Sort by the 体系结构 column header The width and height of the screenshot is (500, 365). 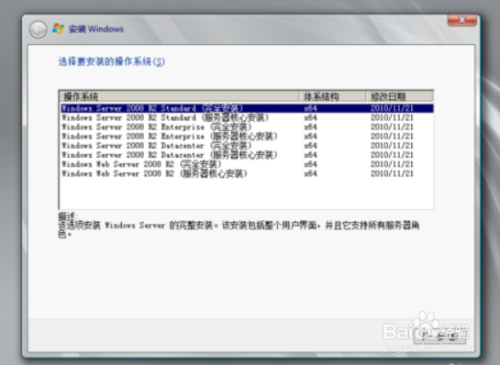(x=332, y=97)
